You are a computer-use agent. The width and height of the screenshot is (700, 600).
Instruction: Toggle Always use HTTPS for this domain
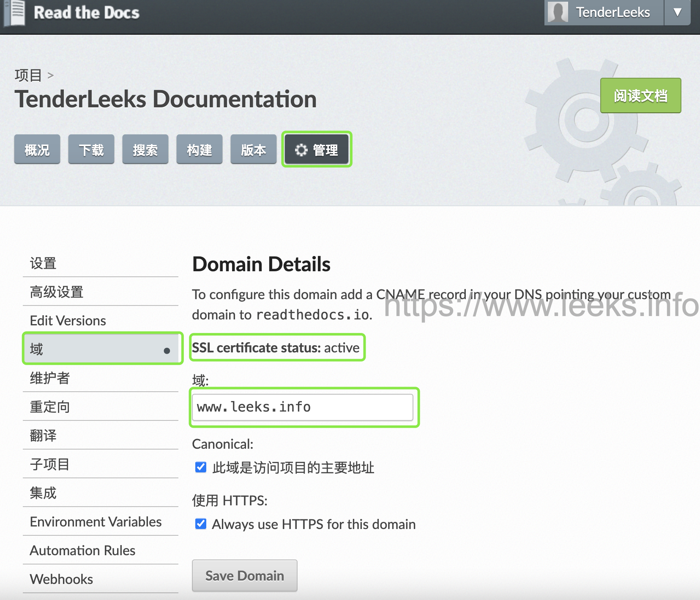coord(201,524)
